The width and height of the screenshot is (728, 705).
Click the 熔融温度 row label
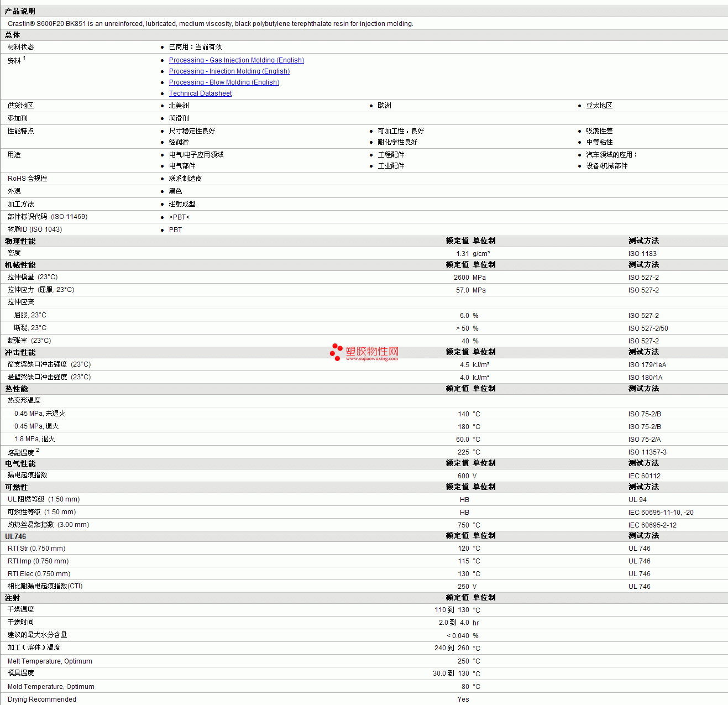(21, 452)
